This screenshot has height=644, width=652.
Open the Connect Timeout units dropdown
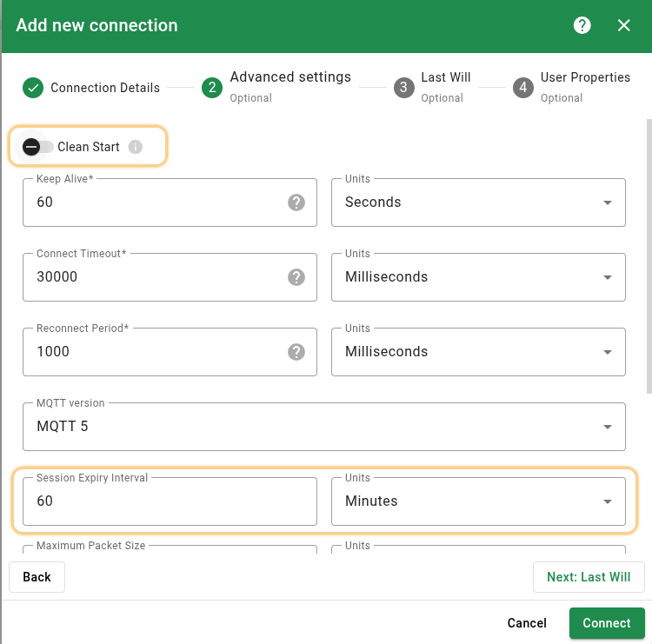478,277
